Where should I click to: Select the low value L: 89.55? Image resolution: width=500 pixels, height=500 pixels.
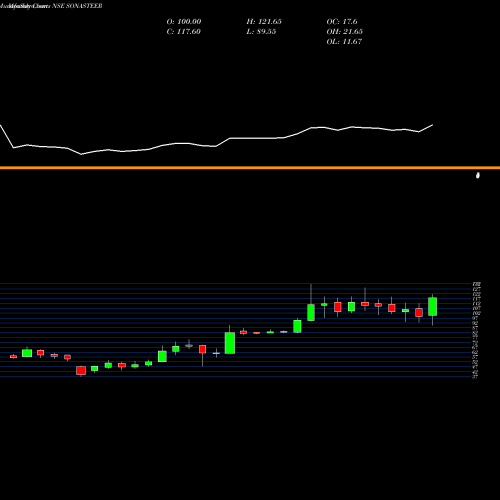tap(261, 31)
